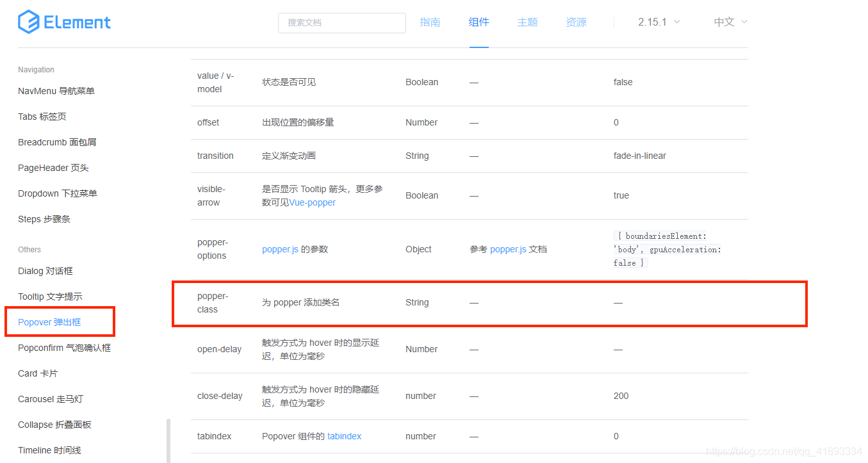This screenshot has width=868, height=463.
Task: Select the 组件 navigation item
Action: click(479, 21)
